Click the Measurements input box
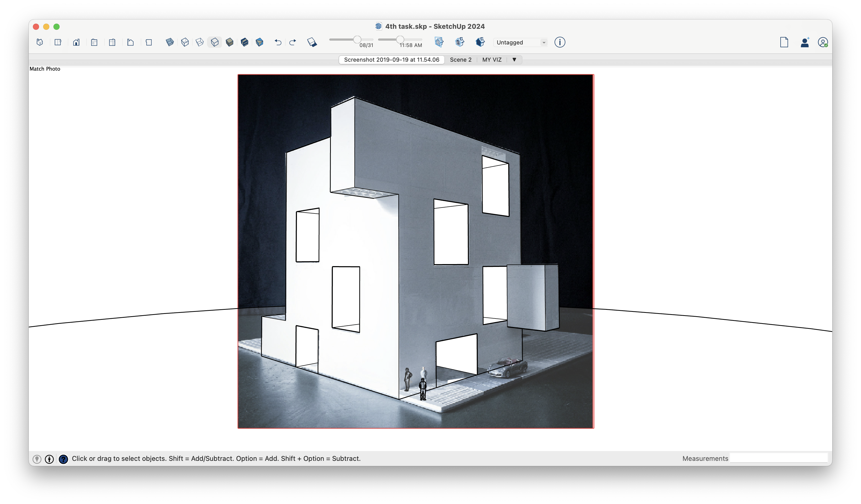861x504 pixels. tap(778, 458)
